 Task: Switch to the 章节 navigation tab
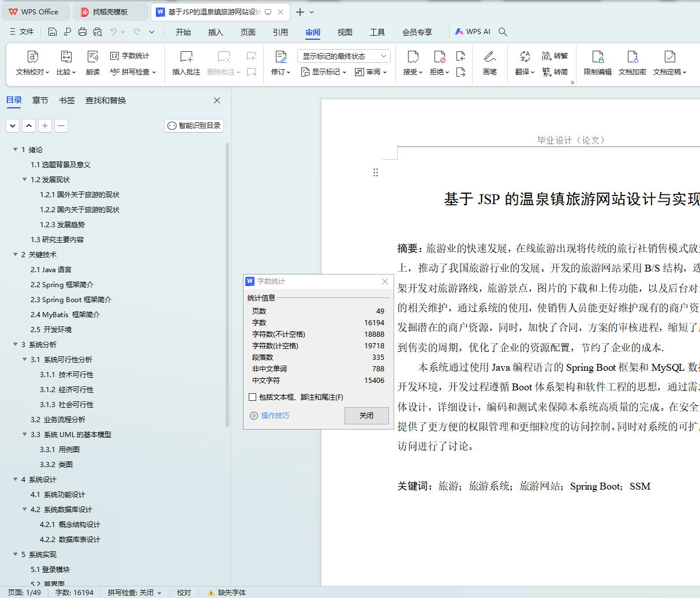(x=40, y=100)
